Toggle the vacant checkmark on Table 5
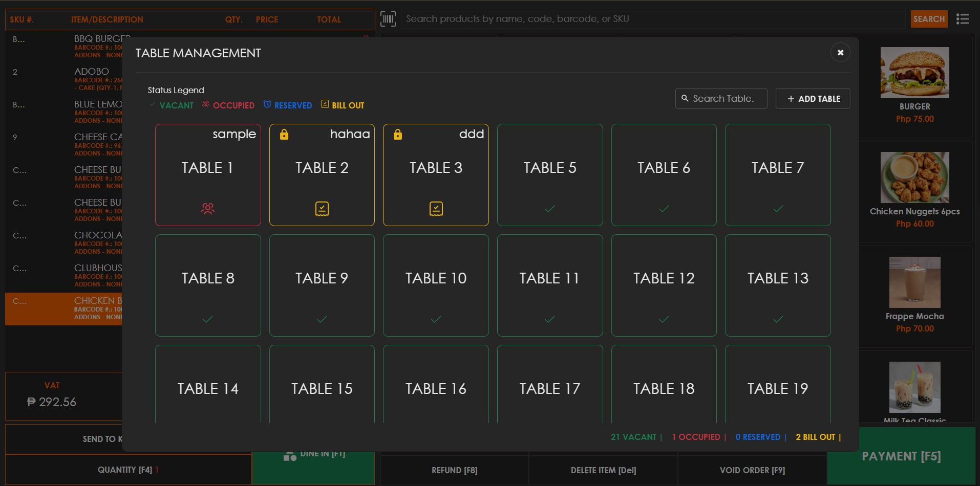The width and height of the screenshot is (980, 486). point(549,209)
